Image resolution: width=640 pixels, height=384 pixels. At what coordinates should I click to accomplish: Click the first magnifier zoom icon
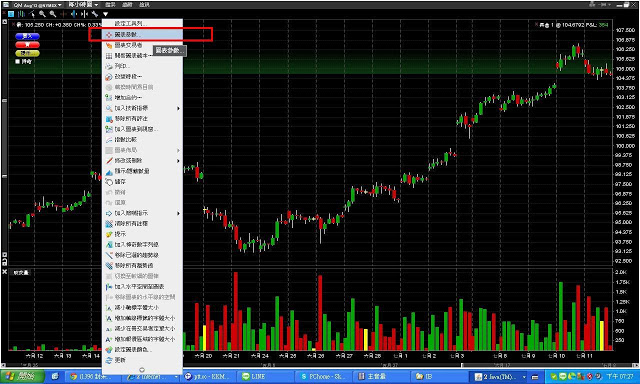(x=42, y=14)
